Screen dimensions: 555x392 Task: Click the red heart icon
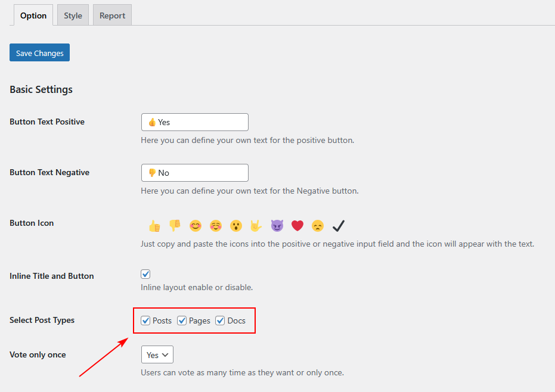(x=297, y=226)
